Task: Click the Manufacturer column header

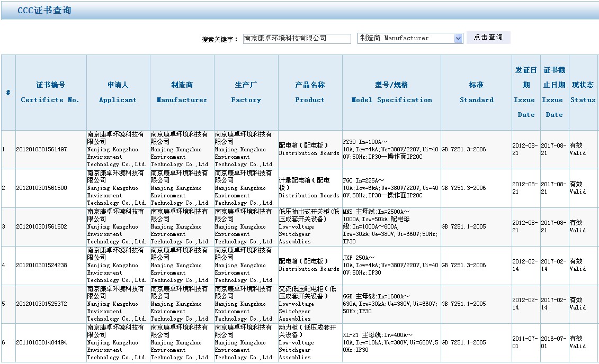Action: [182, 92]
